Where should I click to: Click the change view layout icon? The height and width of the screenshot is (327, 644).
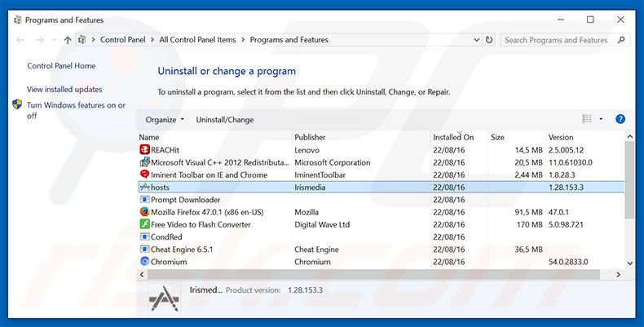click(587, 119)
